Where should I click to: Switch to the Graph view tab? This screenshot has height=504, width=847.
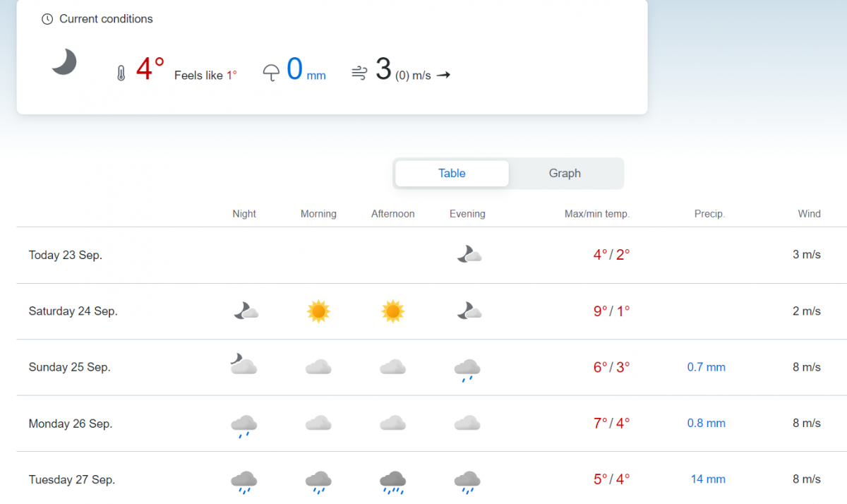coord(565,174)
